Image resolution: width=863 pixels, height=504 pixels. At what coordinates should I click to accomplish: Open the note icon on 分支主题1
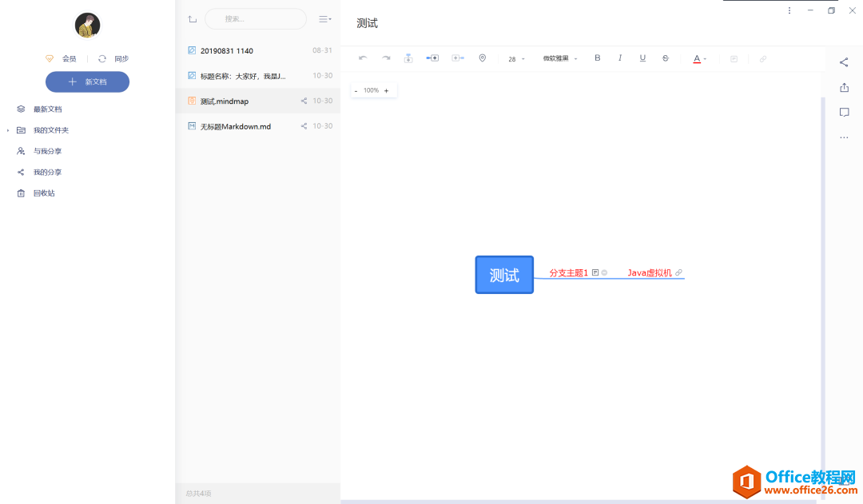click(595, 272)
